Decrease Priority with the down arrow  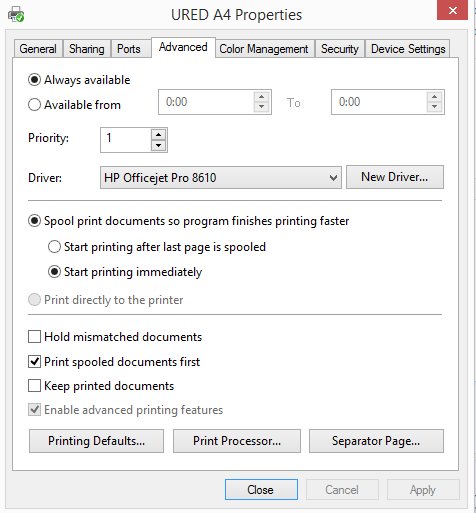[158, 145]
